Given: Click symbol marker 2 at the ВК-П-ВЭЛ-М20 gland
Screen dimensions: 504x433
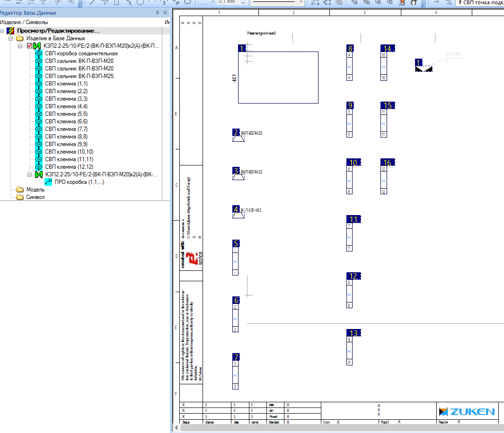Looking at the screenshot, I should tap(236, 132).
